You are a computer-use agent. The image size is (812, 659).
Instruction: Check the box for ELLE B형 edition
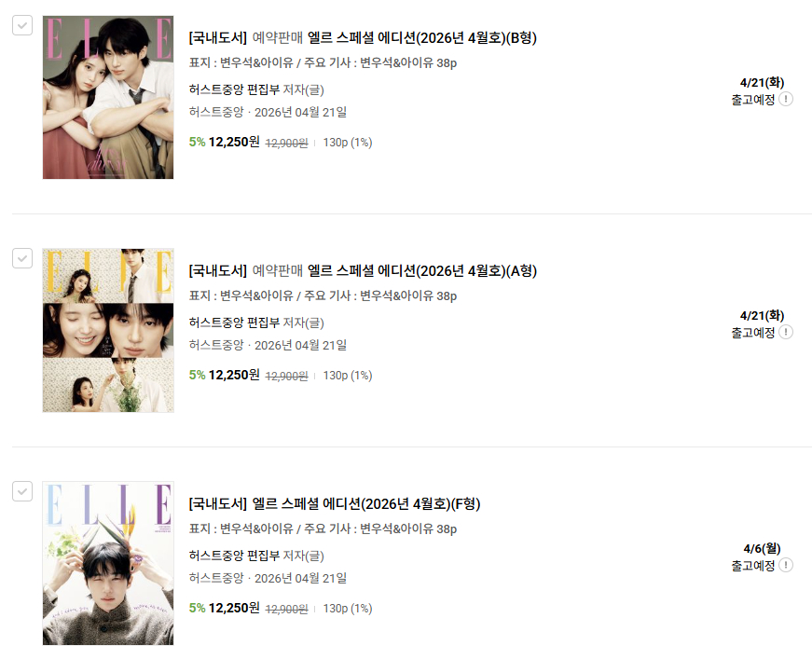tap(22, 25)
